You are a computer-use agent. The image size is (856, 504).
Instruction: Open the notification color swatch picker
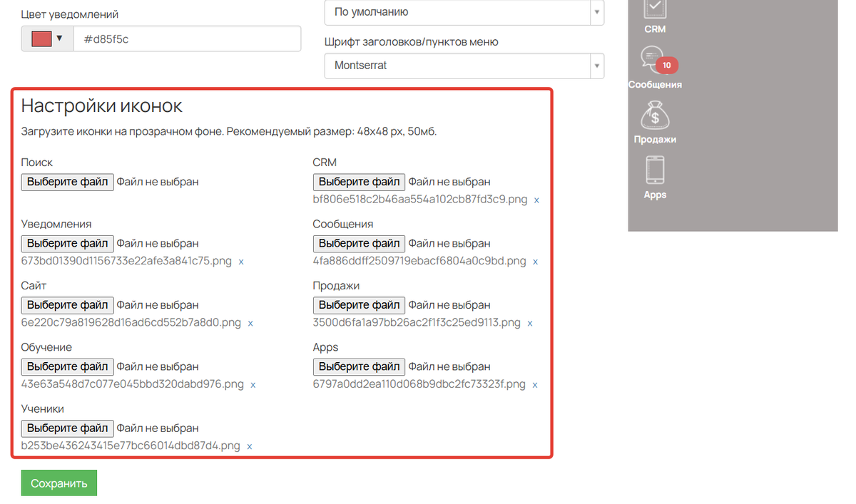(x=48, y=39)
